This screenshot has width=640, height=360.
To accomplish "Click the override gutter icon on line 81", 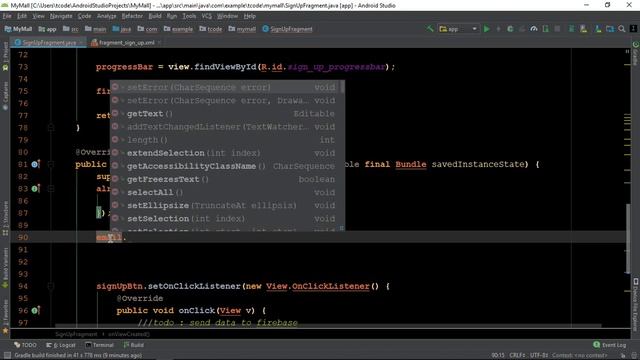I will click(35, 164).
